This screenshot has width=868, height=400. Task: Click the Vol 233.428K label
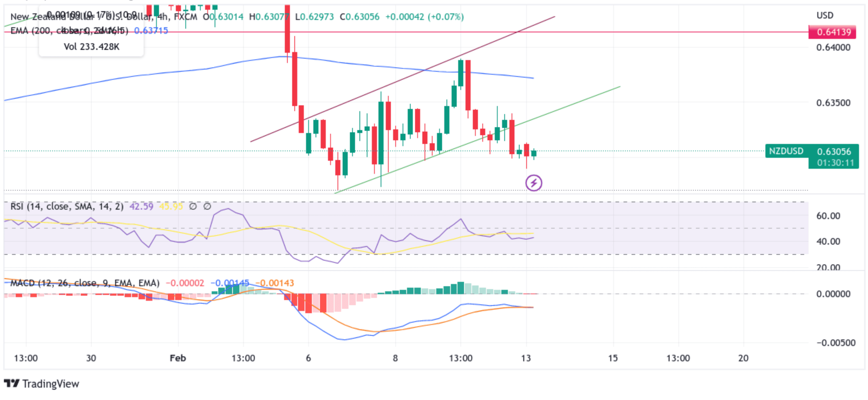tap(91, 46)
